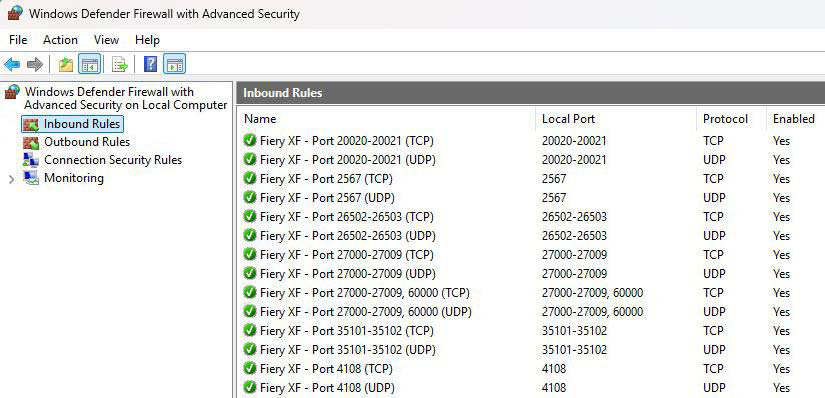Click green check icon of Port 4108 (TCP) rule

click(250, 369)
